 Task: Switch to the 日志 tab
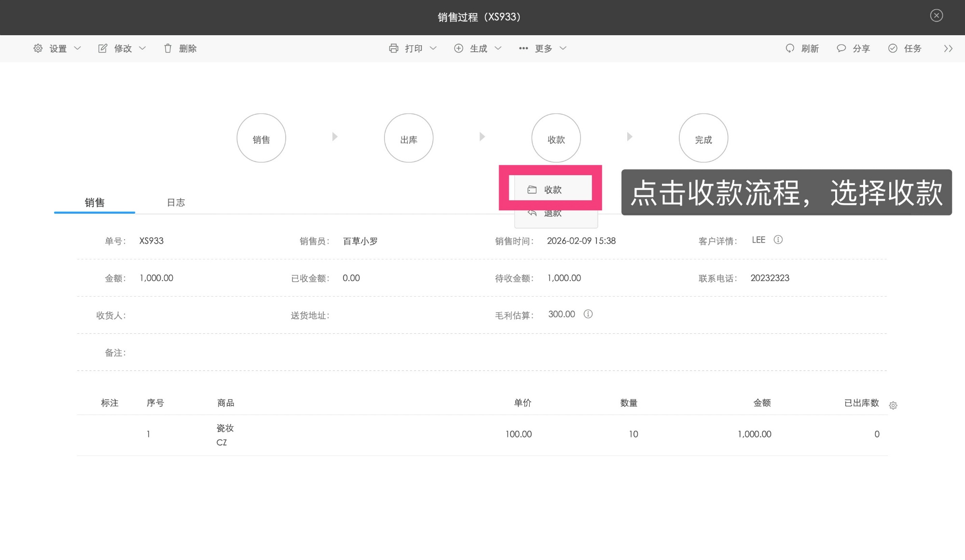pos(176,203)
